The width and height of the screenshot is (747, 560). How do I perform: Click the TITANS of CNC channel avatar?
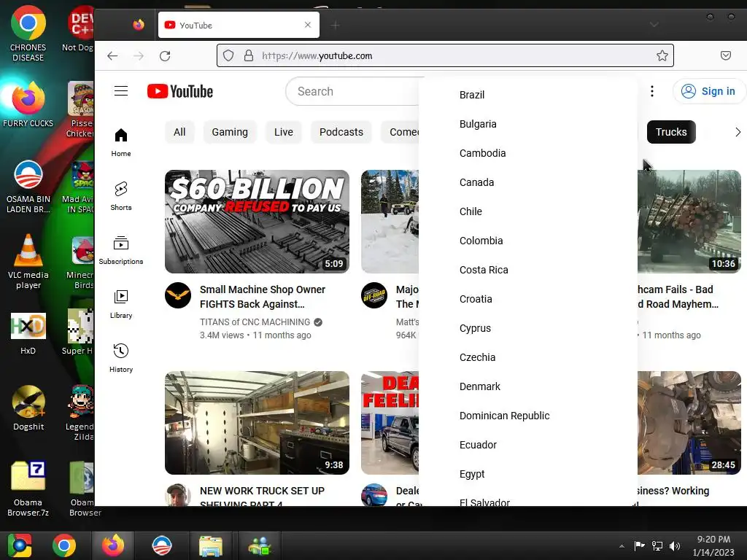[178, 295]
